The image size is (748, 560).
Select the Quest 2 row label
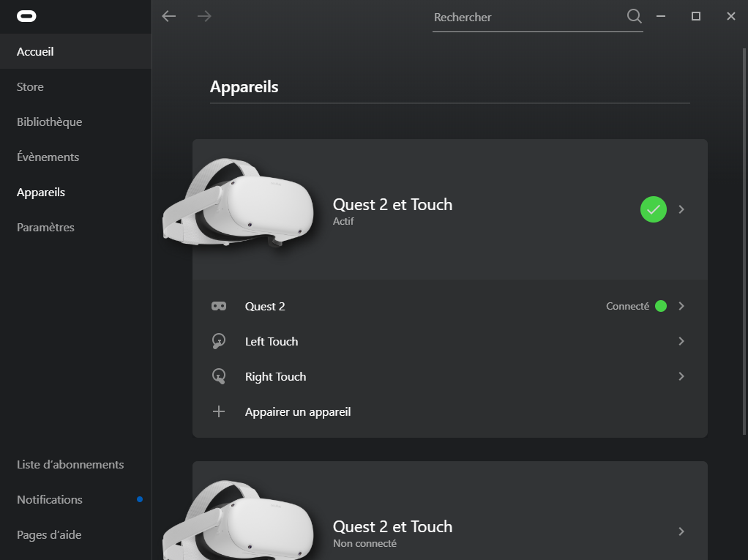click(x=265, y=306)
